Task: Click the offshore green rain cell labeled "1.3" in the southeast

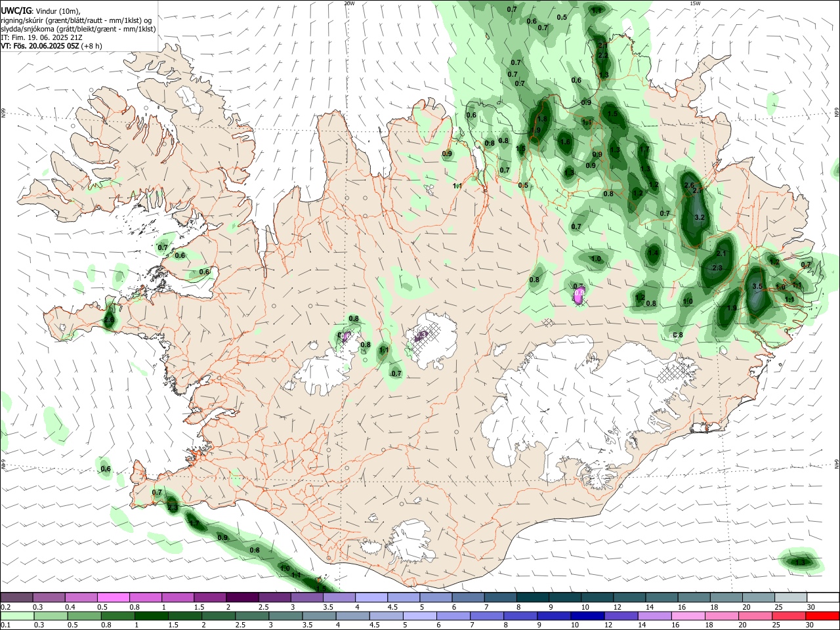Action: click(800, 562)
